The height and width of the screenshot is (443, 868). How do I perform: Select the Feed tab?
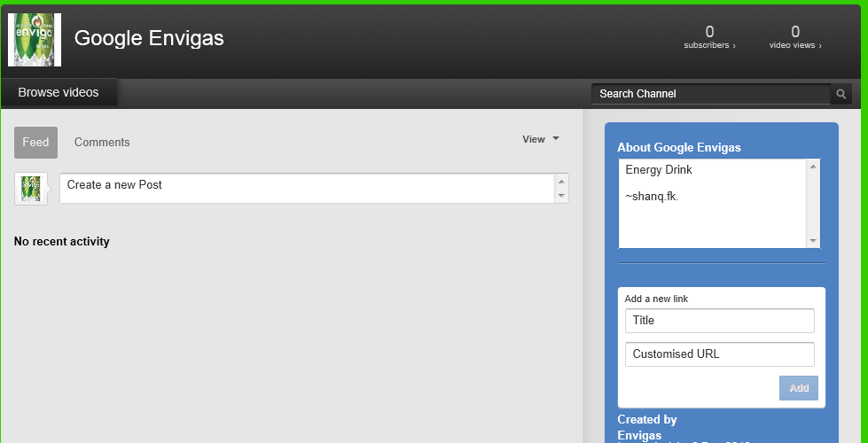click(36, 142)
